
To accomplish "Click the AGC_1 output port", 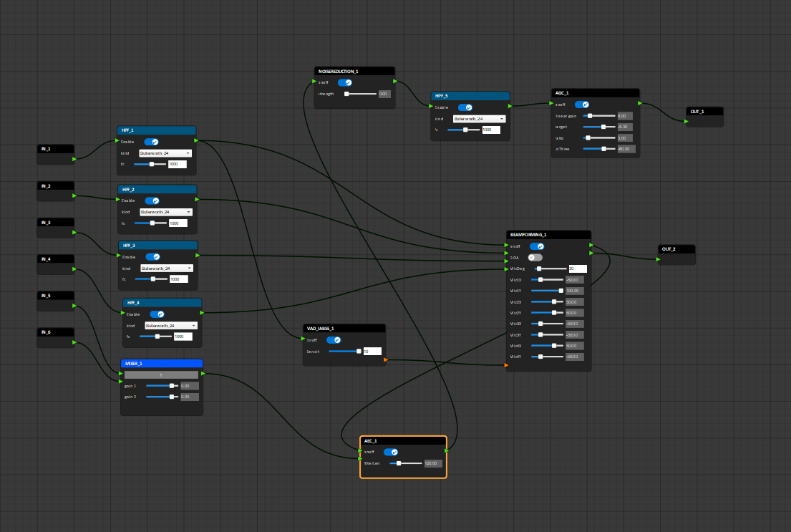I will point(640,104).
